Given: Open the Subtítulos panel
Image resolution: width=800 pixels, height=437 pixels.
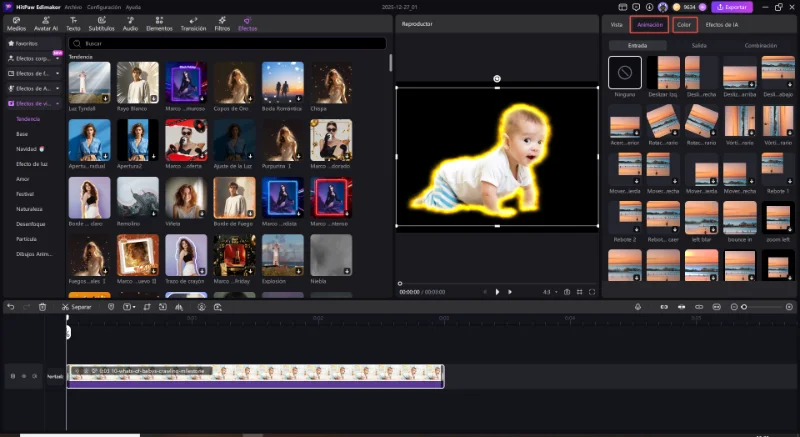Looking at the screenshot, I should click(102, 24).
